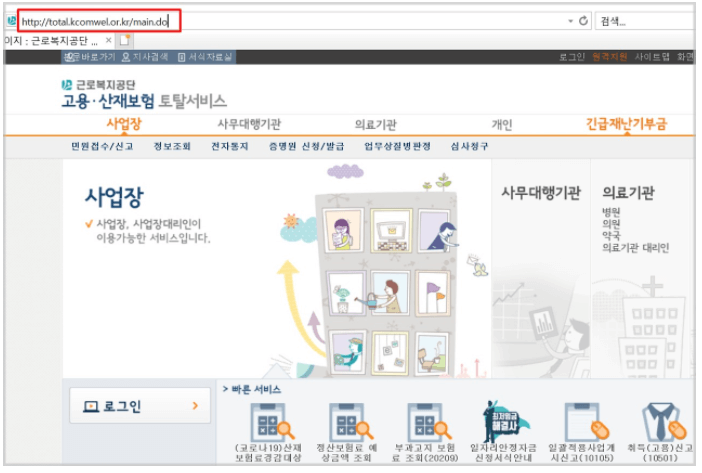Image resolution: width=702 pixels, height=473 pixels.
Task: Close the 근로복지공단 browser tab
Action: 108,40
